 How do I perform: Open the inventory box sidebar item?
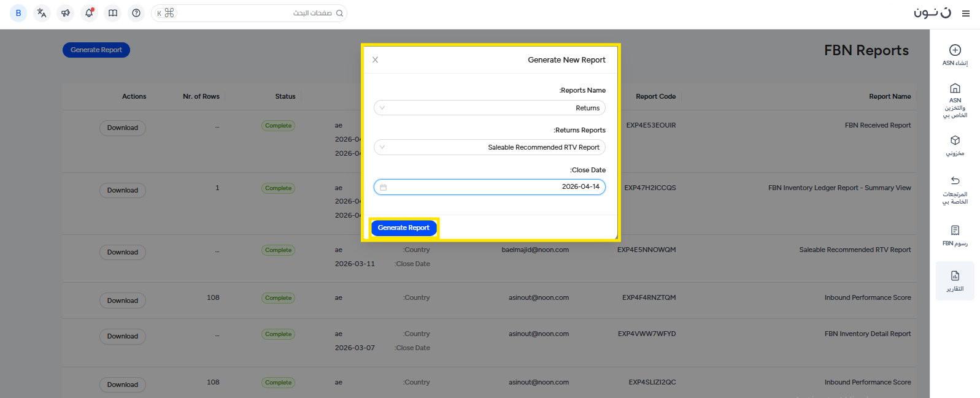pos(955,145)
